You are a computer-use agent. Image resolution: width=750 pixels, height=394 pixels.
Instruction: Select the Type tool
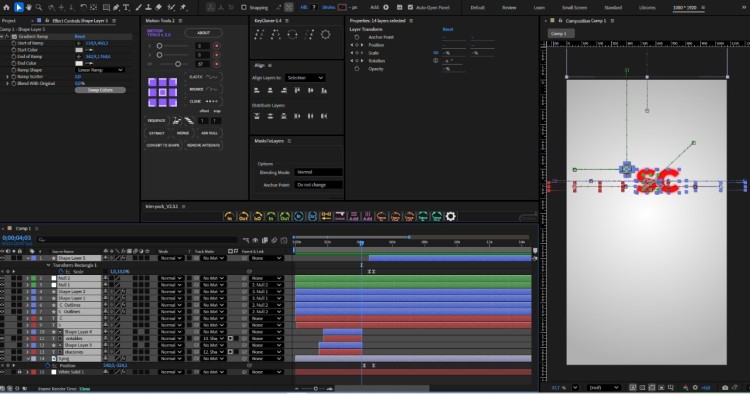[126, 7]
